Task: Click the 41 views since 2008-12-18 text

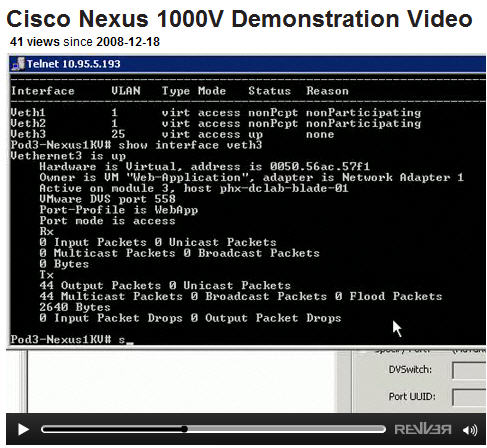Action: [85, 42]
